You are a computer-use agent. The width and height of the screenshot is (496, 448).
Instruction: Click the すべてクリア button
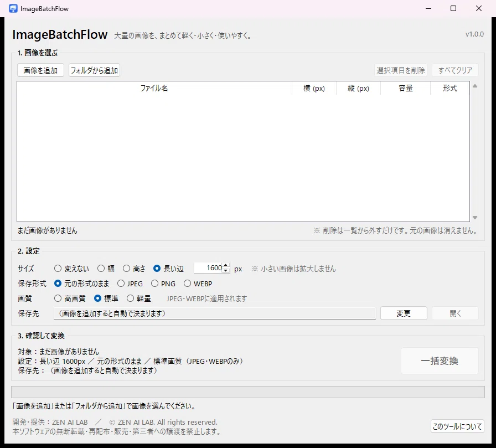(x=455, y=70)
